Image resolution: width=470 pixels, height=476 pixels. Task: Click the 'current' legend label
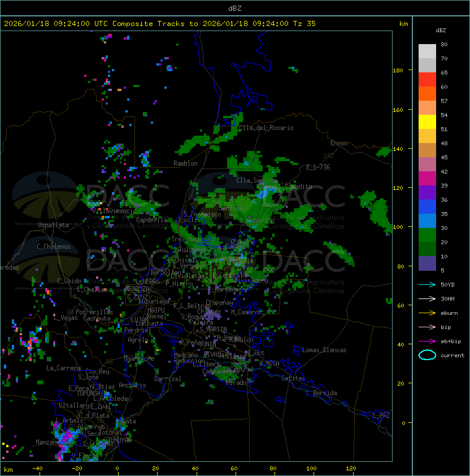[452, 356]
